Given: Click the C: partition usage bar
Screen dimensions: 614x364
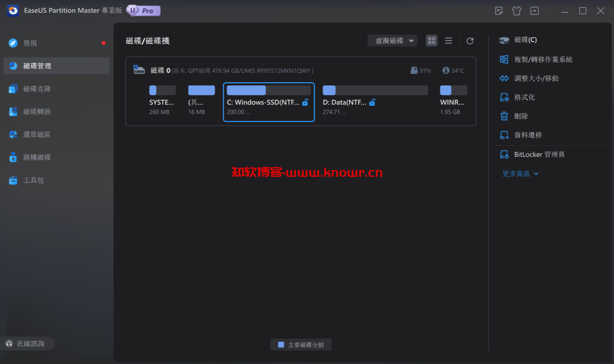Looking at the screenshot, I should (269, 90).
